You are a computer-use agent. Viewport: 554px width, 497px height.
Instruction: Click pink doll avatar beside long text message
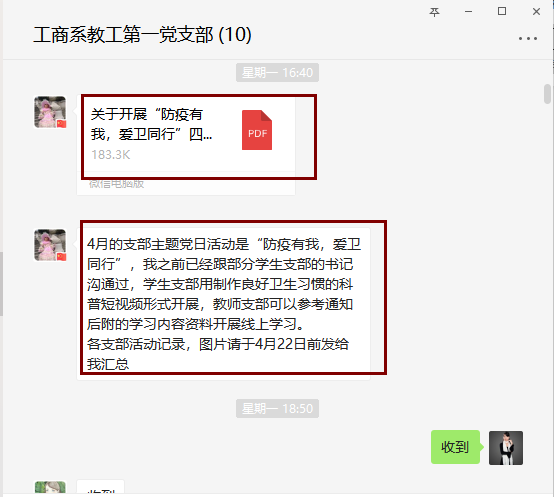(50, 245)
